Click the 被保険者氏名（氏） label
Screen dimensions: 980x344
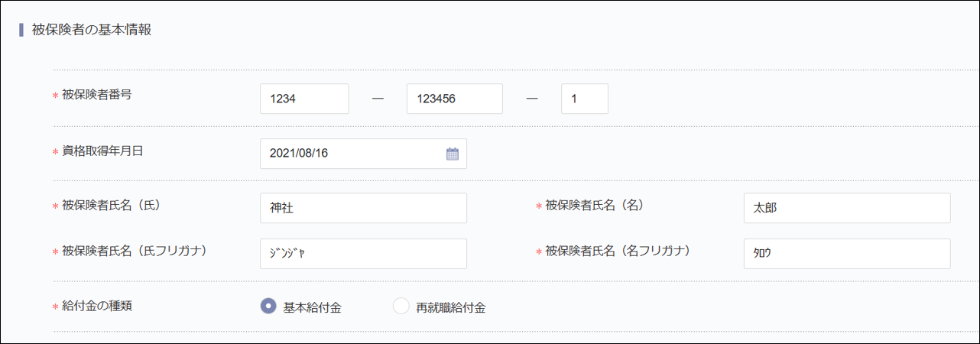pyautogui.click(x=111, y=205)
